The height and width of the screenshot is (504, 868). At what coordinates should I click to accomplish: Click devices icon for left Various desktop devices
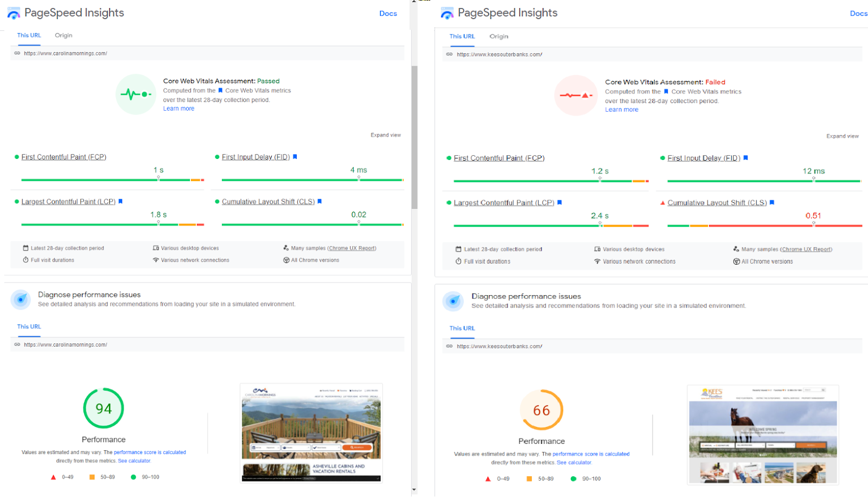pos(156,248)
